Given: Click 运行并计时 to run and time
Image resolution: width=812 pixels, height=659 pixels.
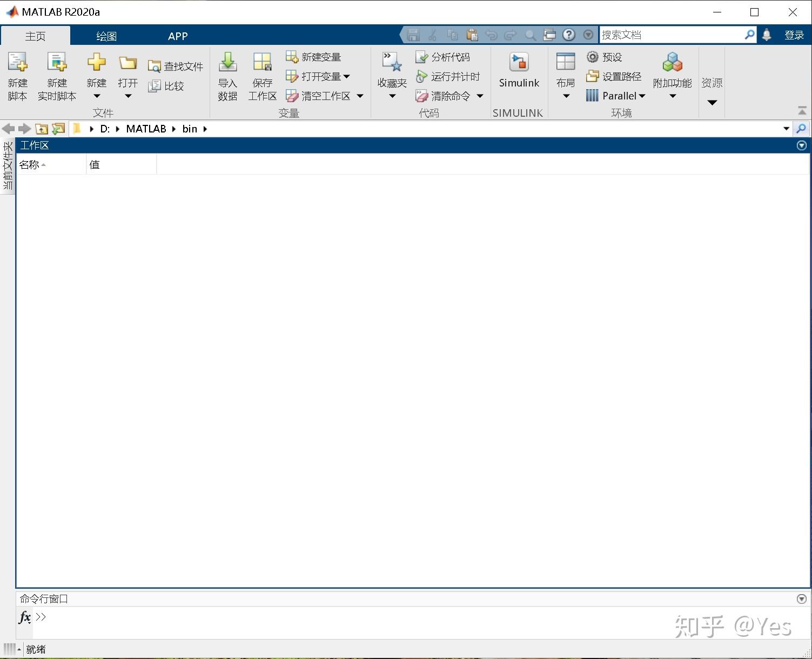Looking at the screenshot, I should 449,76.
